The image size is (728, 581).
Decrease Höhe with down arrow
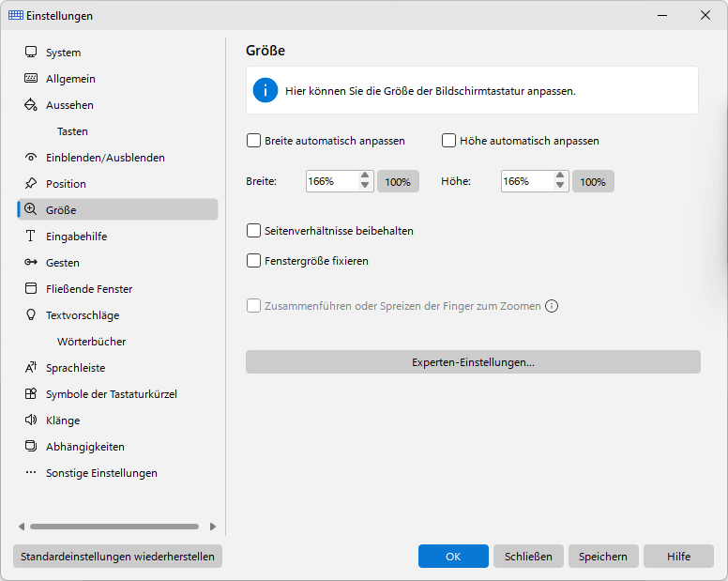coord(560,185)
